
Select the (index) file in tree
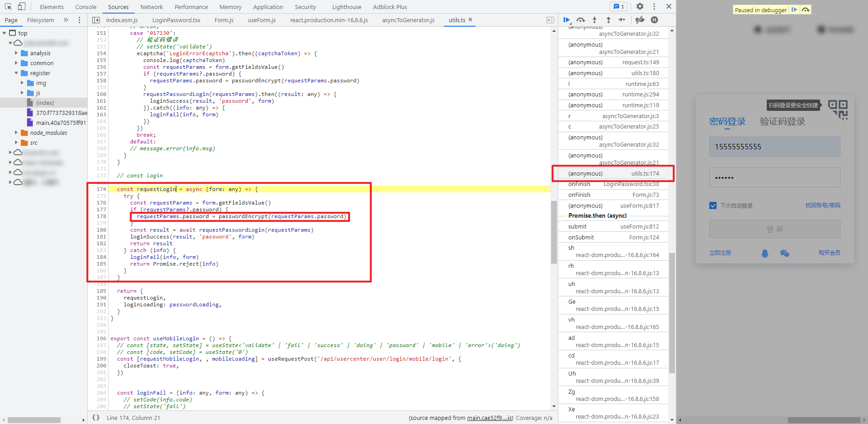(45, 103)
